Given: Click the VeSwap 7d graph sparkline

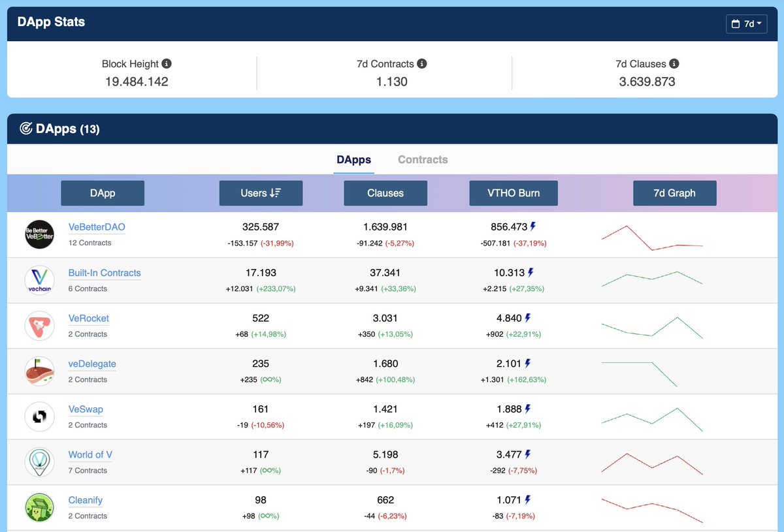Looking at the screenshot, I should pyautogui.click(x=652, y=420).
